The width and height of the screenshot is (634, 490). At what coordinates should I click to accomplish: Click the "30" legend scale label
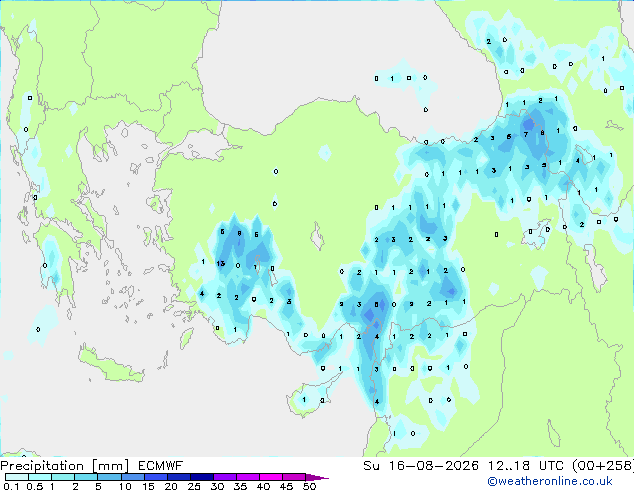click(x=217, y=486)
